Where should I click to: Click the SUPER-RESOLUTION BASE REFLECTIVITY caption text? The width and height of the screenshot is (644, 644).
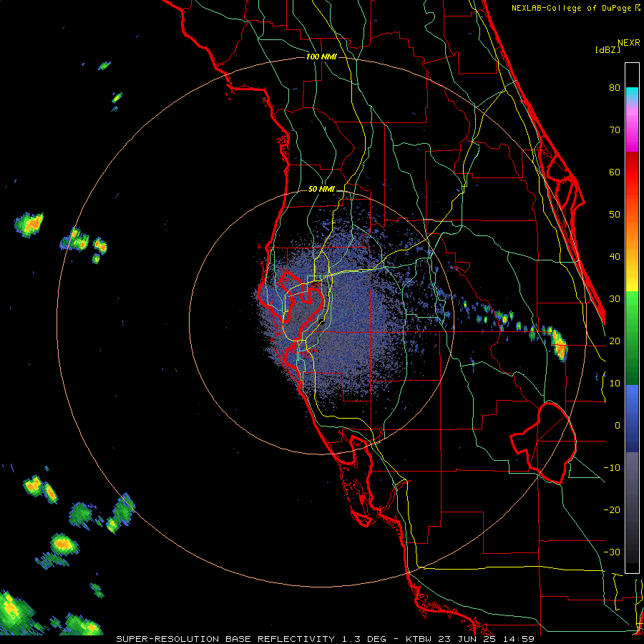(227, 639)
